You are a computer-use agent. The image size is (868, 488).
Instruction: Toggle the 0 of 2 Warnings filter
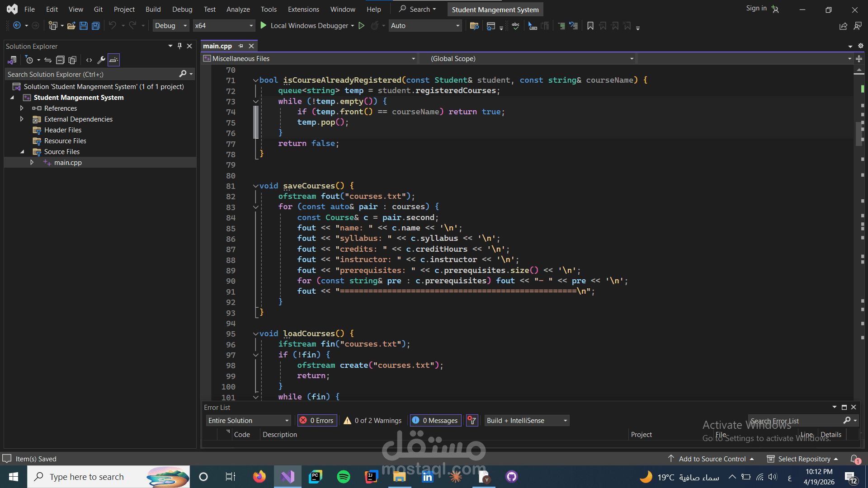click(x=373, y=420)
